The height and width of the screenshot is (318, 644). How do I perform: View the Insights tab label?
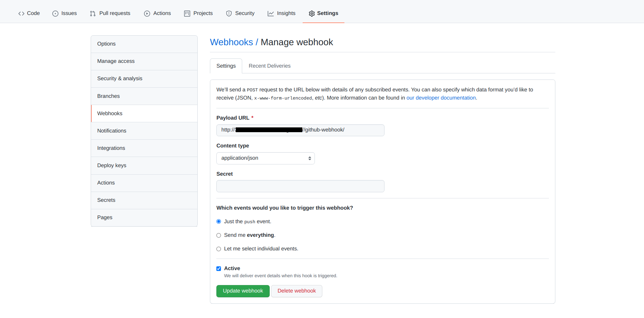coord(286,13)
